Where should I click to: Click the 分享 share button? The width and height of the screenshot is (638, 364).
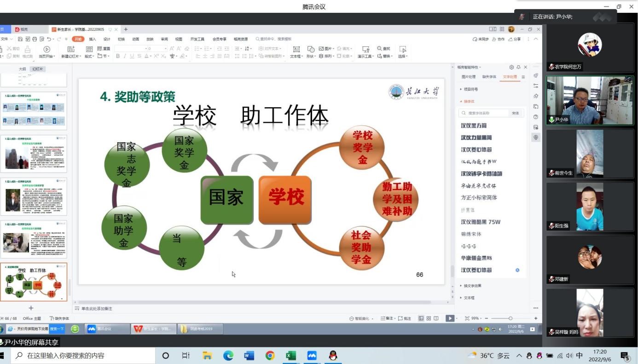[515, 39]
